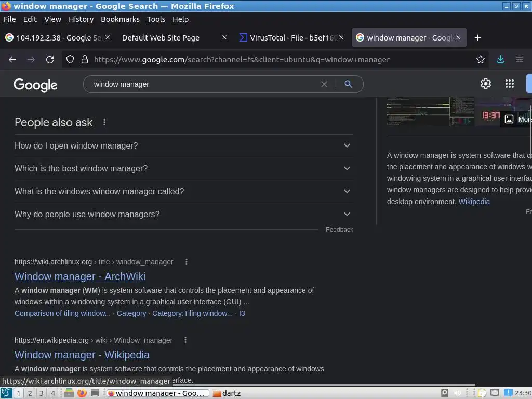Viewport: 532px width, 399px height.
Task: Open the Bookmarks menu
Action: (x=120, y=19)
